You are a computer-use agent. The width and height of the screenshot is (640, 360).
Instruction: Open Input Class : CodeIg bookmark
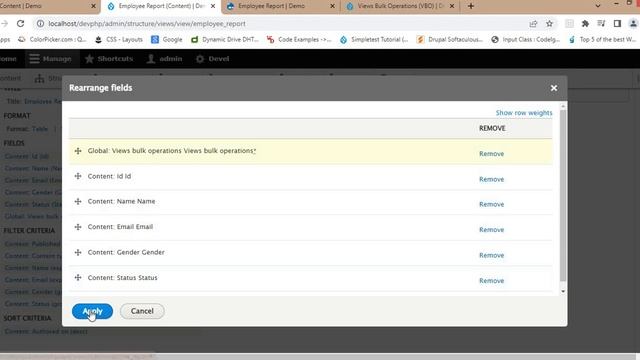coord(525,40)
